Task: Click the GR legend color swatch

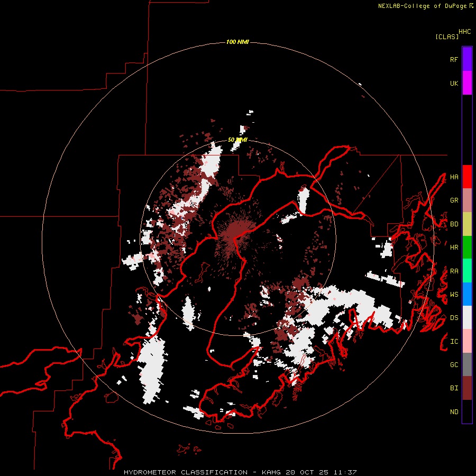Action: (467, 200)
